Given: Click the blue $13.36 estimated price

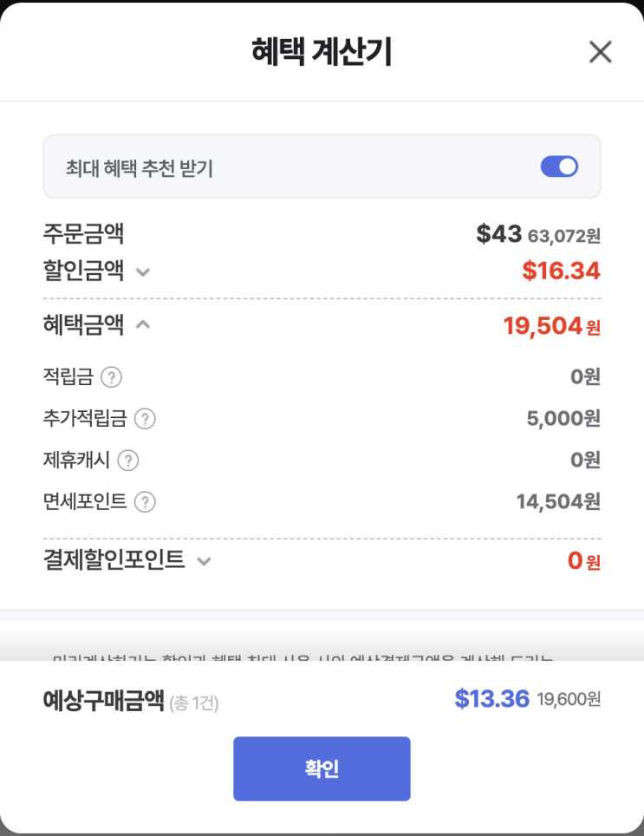Looking at the screenshot, I should tap(491, 699).
